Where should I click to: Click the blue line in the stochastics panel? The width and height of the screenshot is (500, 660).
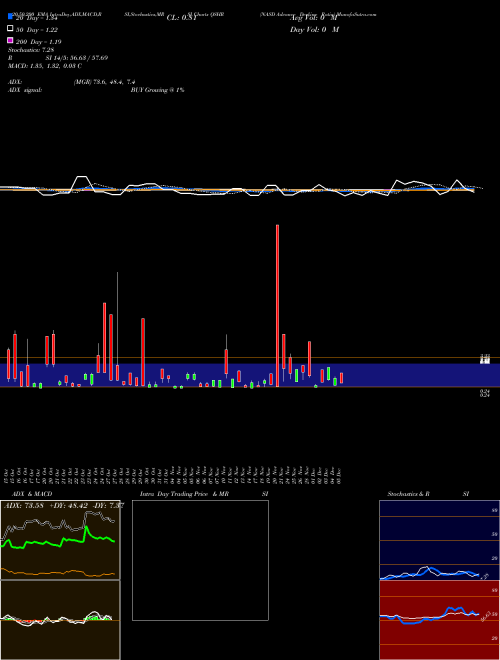[x=429, y=573]
